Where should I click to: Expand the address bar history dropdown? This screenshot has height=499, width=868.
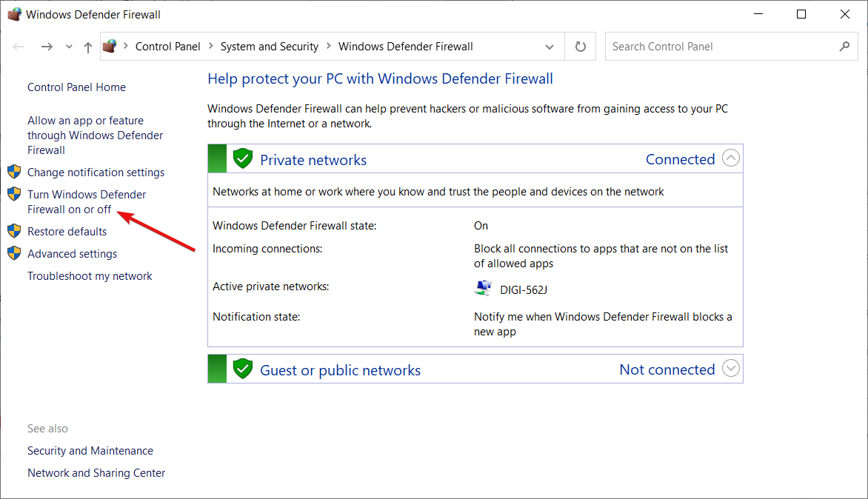pyautogui.click(x=549, y=47)
